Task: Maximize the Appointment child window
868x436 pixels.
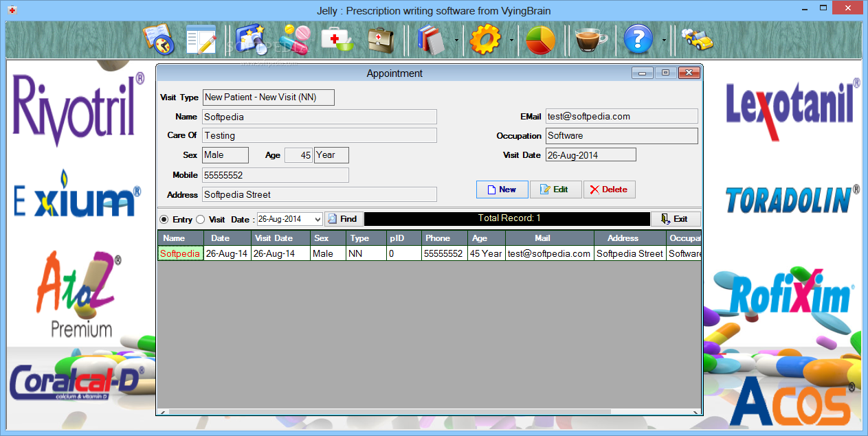Action: 665,73
